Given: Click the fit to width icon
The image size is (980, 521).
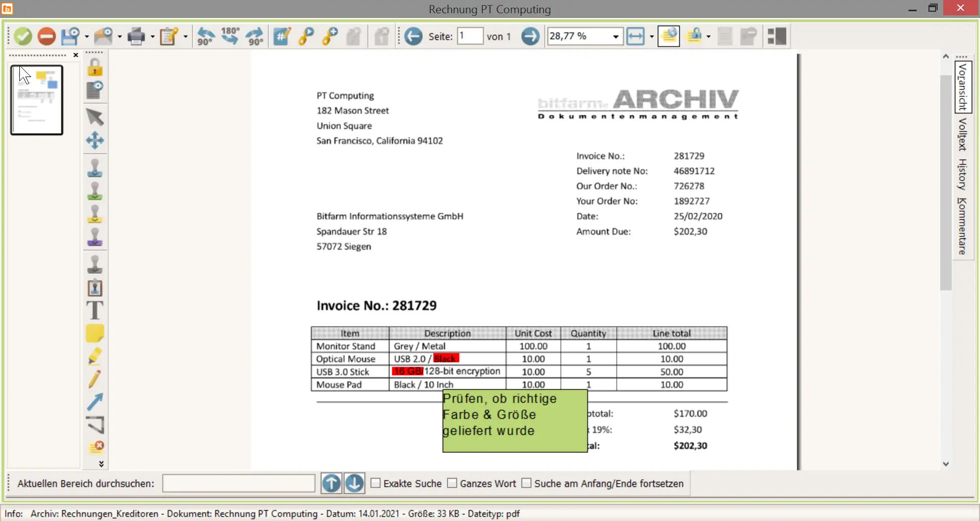Looking at the screenshot, I should (635, 36).
